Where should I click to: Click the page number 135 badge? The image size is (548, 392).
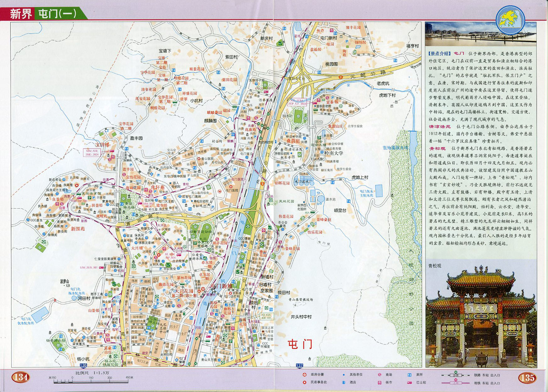527,378
